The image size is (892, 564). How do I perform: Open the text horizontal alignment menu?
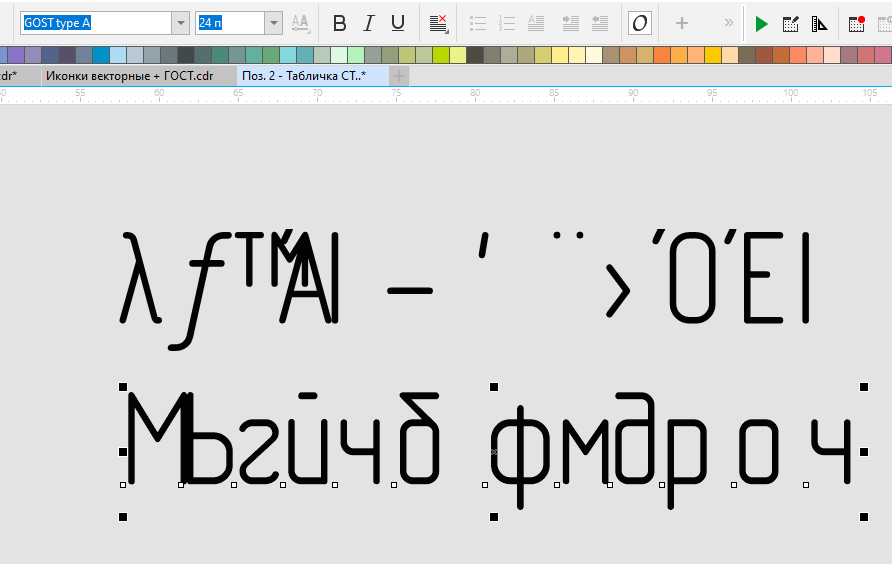click(x=439, y=23)
